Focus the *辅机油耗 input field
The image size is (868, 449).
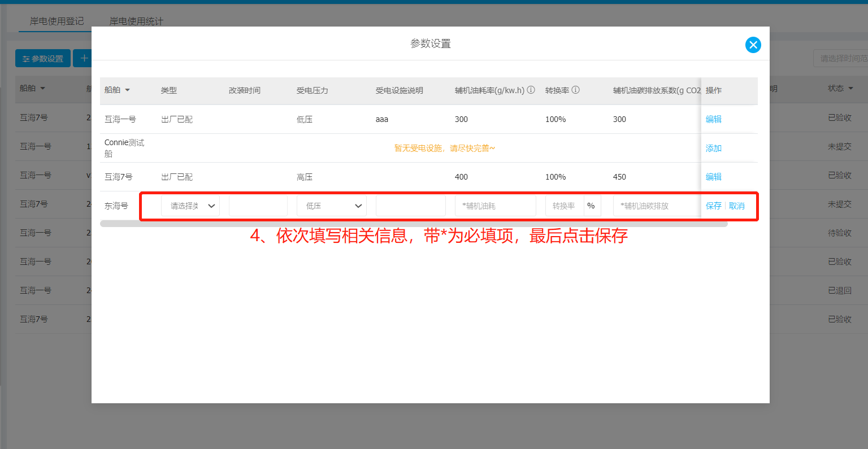click(x=496, y=206)
